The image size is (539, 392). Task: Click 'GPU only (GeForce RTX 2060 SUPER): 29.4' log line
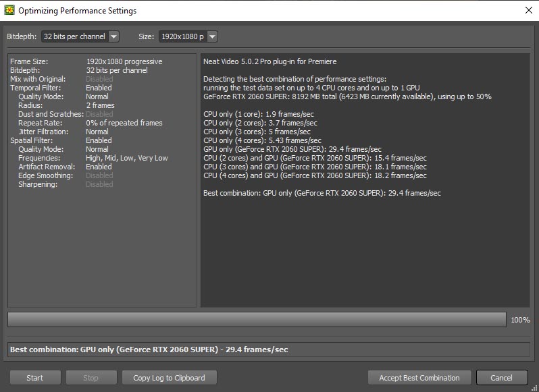(292, 149)
